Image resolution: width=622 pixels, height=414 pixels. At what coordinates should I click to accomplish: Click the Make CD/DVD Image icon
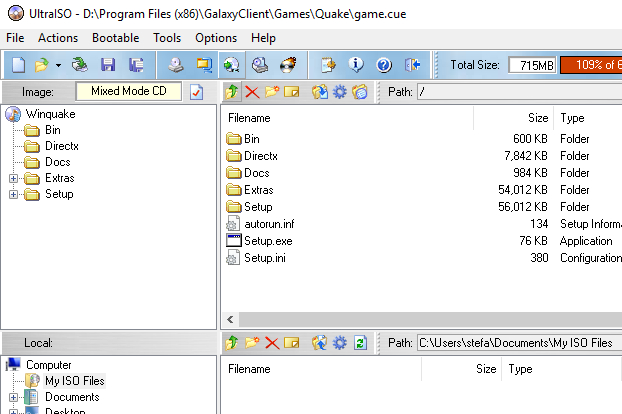coord(175,65)
